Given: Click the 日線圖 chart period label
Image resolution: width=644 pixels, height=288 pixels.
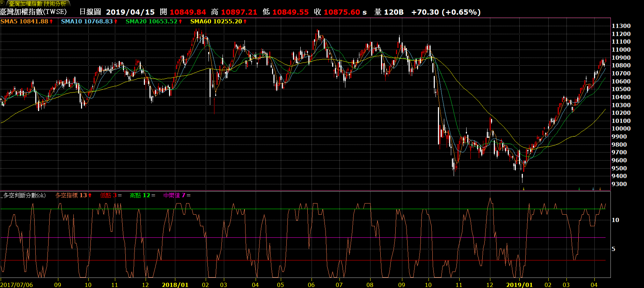Looking at the screenshot, I should pos(90,12).
